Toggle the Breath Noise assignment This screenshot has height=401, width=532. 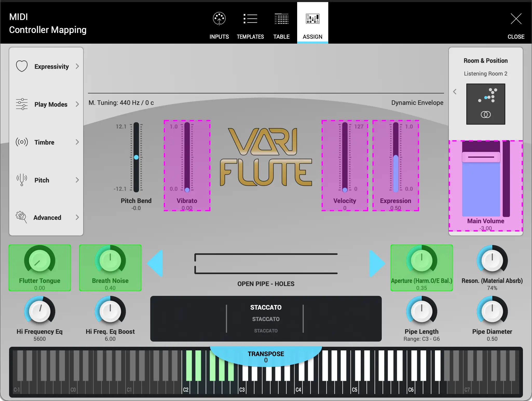[x=110, y=268]
